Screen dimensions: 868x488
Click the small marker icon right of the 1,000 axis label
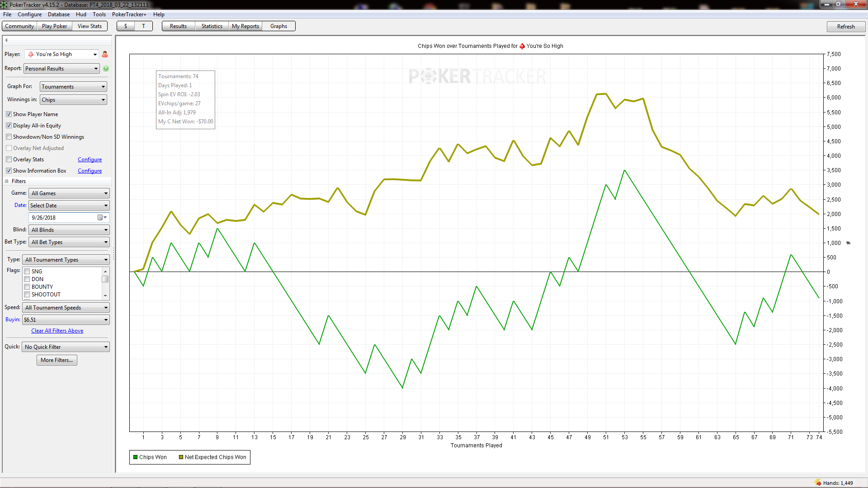(x=848, y=243)
